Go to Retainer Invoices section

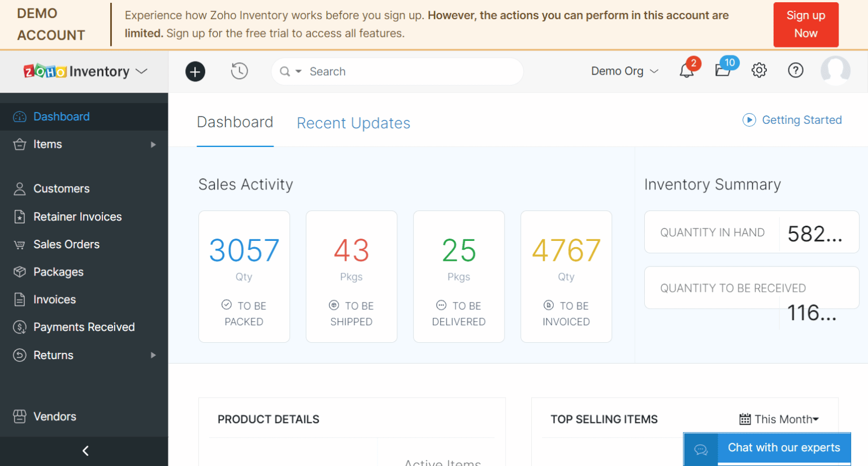click(x=78, y=217)
